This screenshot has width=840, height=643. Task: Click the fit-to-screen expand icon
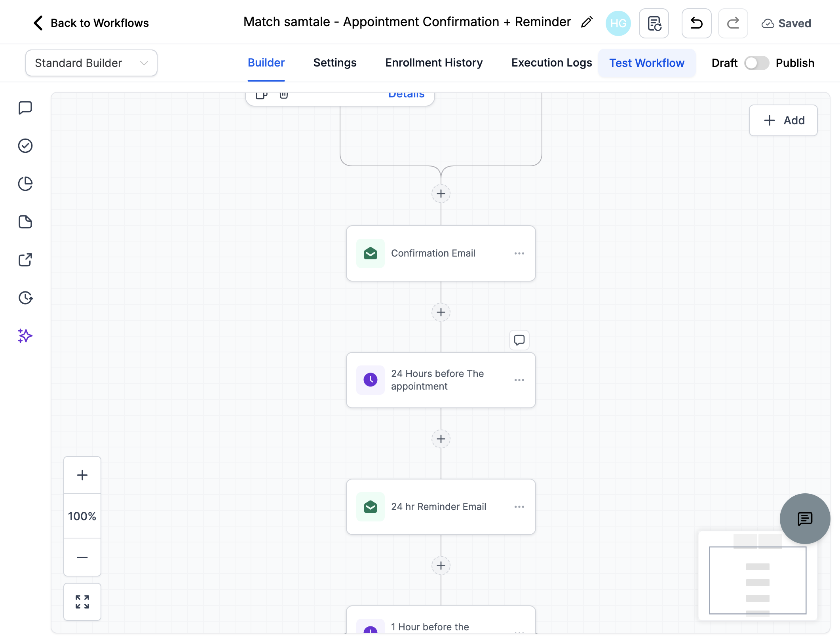click(82, 602)
